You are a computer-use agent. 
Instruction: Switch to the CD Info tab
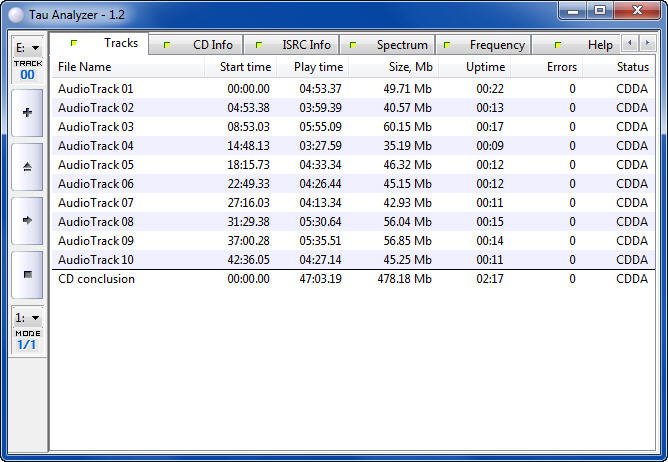(x=203, y=45)
